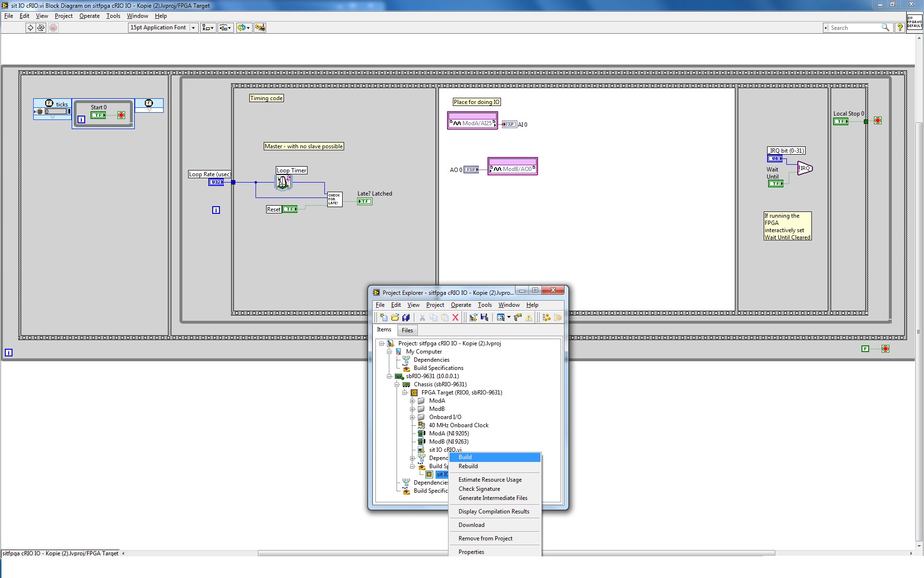The image size is (924, 578).
Task: Click the Open Project folder icon
Action: coord(395,317)
